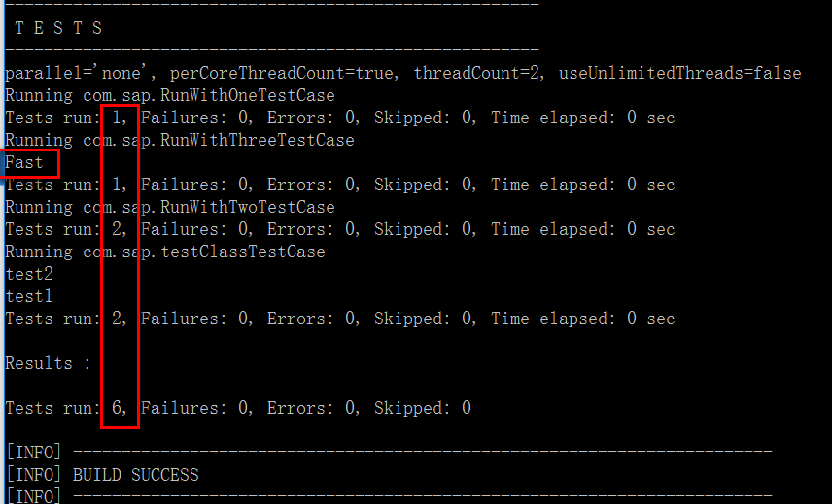This screenshot has height=504, width=832.
Task: Click the first '[INFO]' tag above BUILD SUCCESS
Action: (x=33, y=453)
